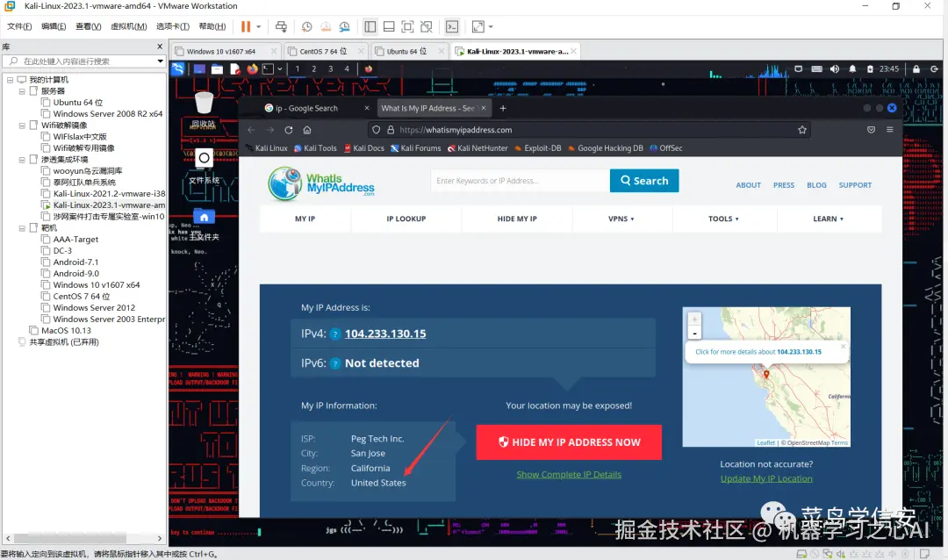Expand the VPNS navigation dropdown
Viewport: 948px width, 560px height.
[621, 219]
